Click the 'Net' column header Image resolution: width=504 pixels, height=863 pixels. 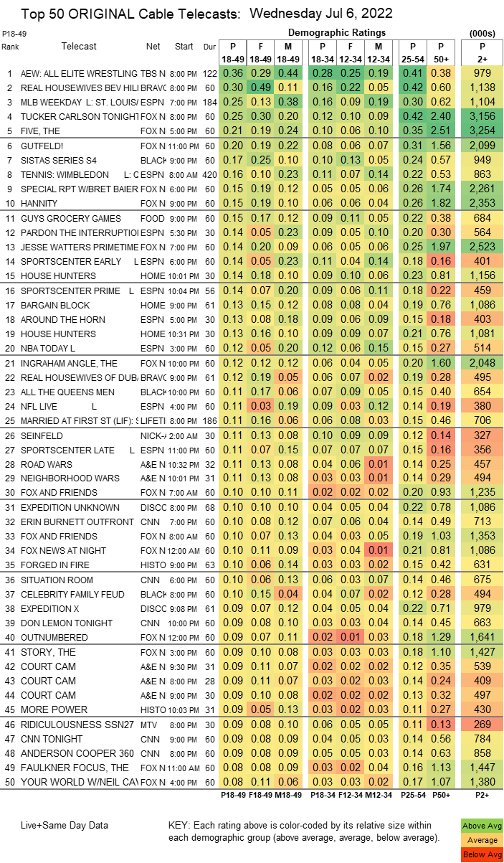153,46
